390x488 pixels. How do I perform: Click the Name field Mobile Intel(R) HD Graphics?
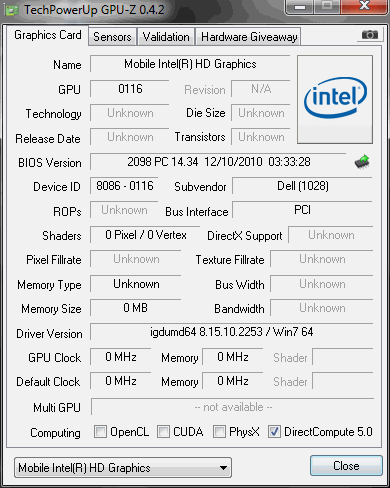point(190,64)
